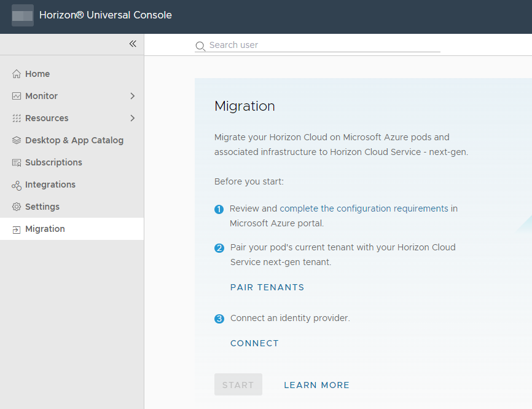Viewport: 532px width, 409px height.
Task: Click the Migration arrow icon
Action: (17, 229)
